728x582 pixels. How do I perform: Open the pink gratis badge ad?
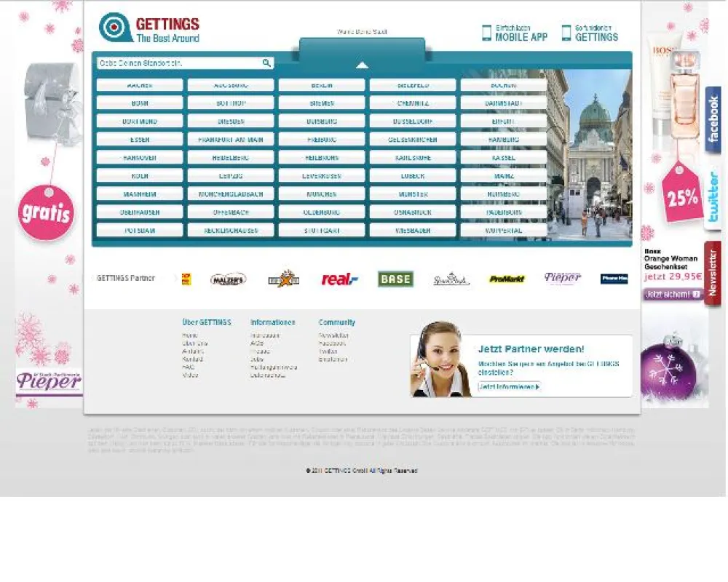coord(46,212)
